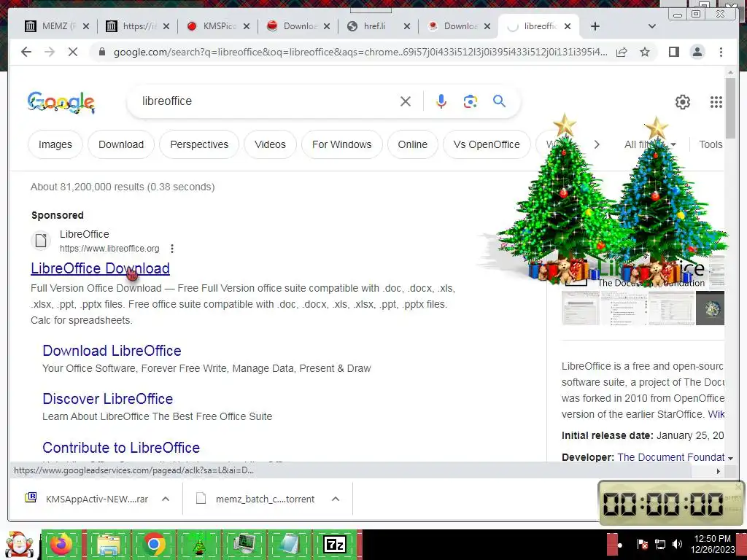
Task: Open the Christmas tree app in taskbar
Action: [198, 544]
